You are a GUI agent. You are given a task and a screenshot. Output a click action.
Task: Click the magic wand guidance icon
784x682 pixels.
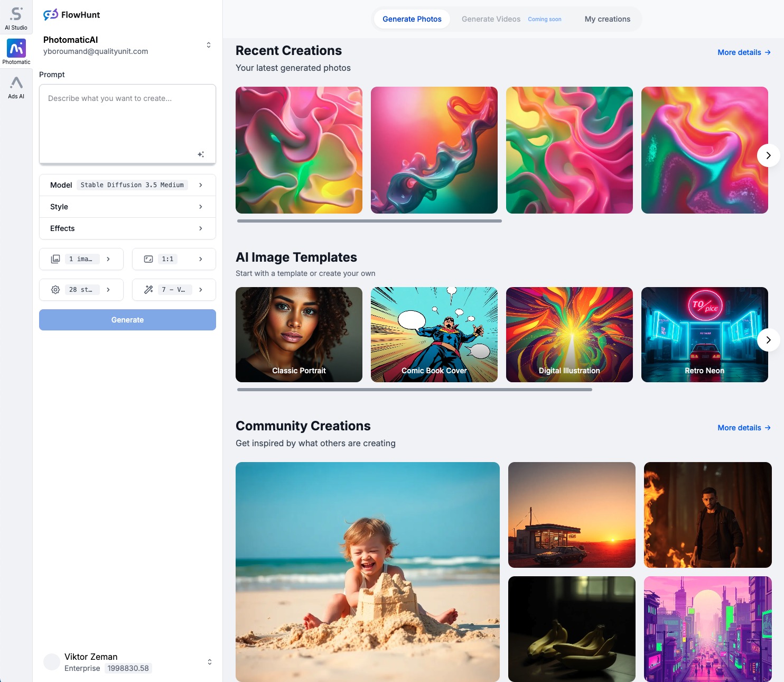pos(148,289)
